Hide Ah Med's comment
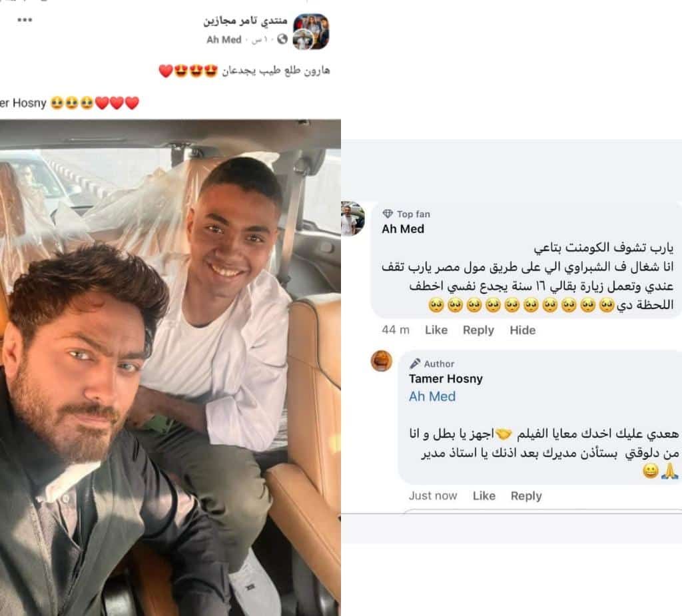Viewport: 682px width, 616px height. coord(522,330)
